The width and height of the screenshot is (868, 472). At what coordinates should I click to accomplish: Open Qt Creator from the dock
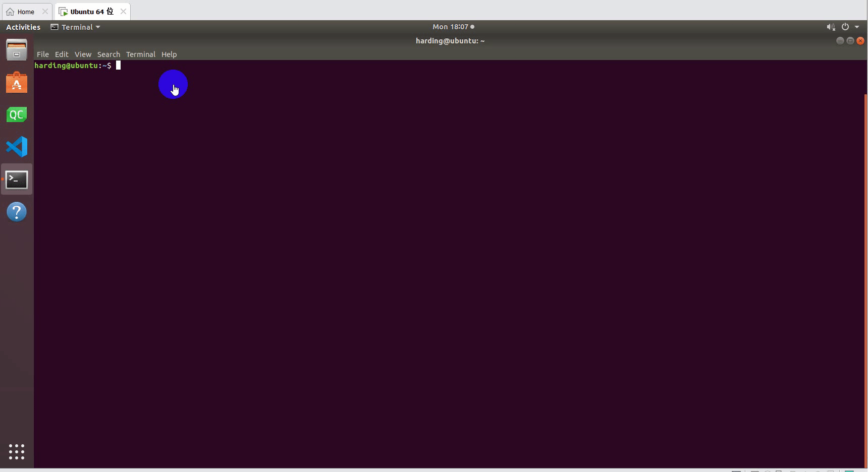(x=17, y=114)
